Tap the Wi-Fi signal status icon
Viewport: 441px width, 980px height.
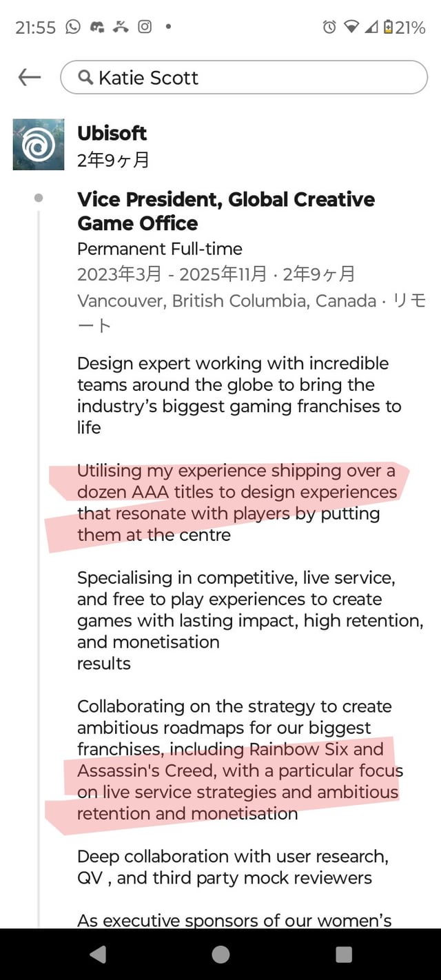tap(351, 27)
